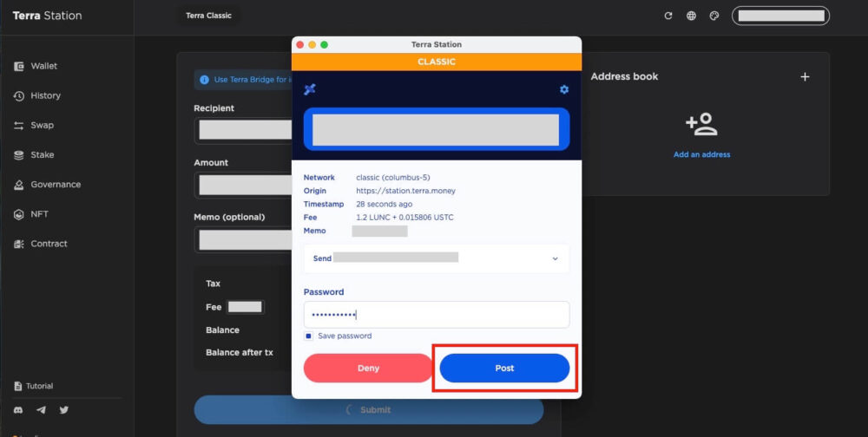Click the Tutorial document icon
This screenshot has height=437, width=868.
17,386
